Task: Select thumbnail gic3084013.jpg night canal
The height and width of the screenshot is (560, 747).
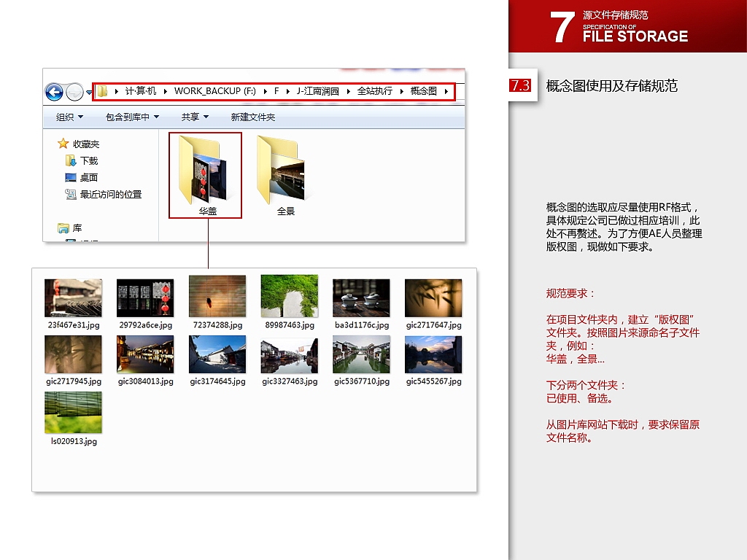Action: click(x=145, y=354)
